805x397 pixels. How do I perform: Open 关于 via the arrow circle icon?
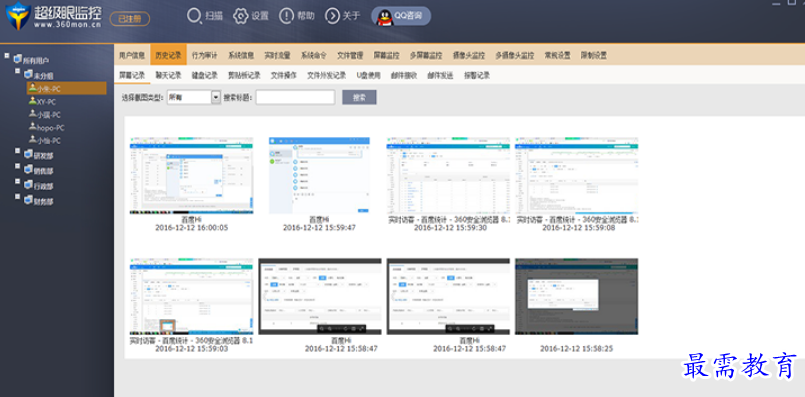(x=333, y=16)
